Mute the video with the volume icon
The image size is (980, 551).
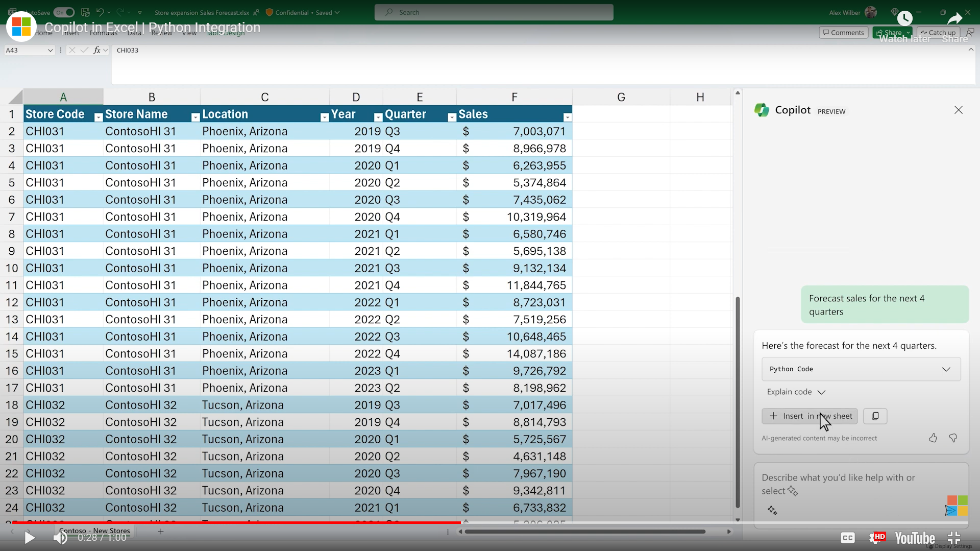tap(60, 538)
